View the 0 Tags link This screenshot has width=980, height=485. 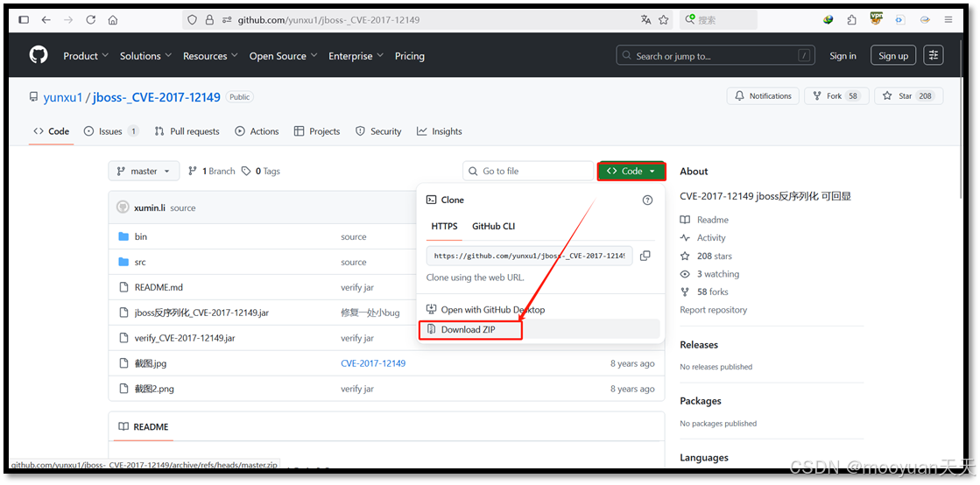261,172
